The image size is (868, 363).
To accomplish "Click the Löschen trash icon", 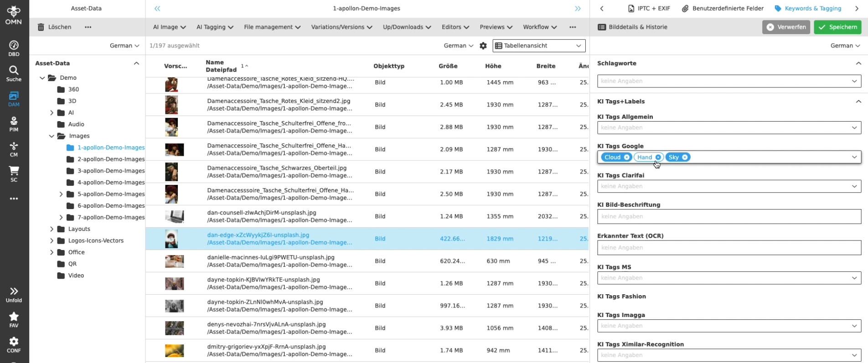I will coord(41,27).
